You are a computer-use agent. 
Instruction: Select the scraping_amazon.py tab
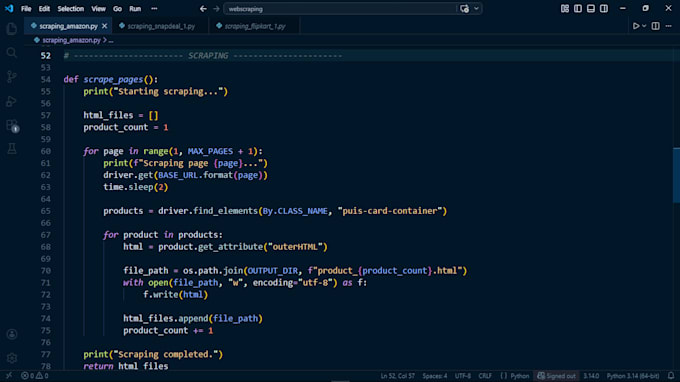tap(68, 26)
